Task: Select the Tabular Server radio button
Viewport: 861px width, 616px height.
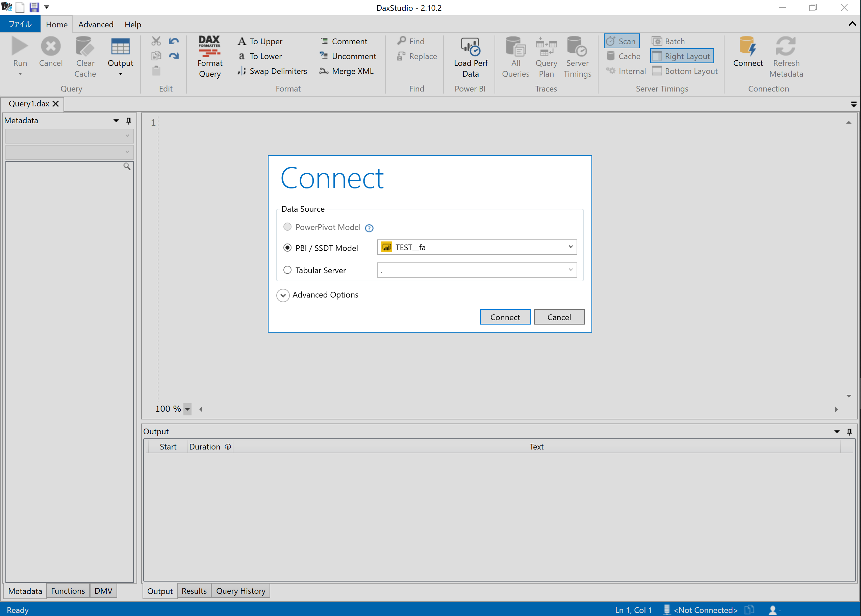Action: tap(287, 270)
